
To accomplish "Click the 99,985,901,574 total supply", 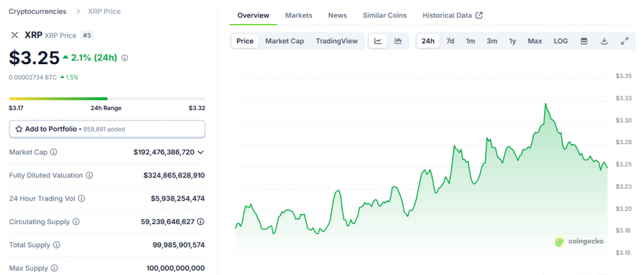I will pyautogui.click(x=179, y=245).
